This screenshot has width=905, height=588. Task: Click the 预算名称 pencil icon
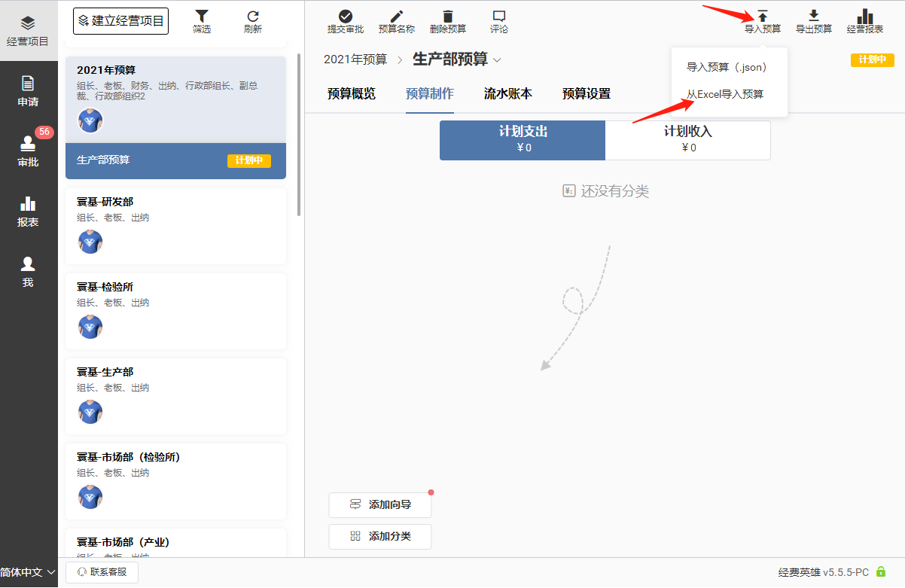396,17
